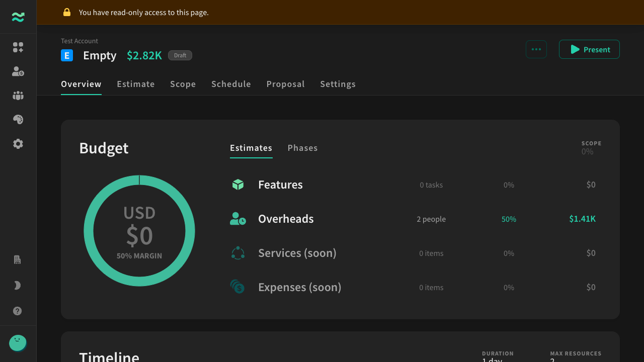The width and height of the screenshot is (644, 362).
Task: Open the green smiley user avatar
Action: coord(18,343)
